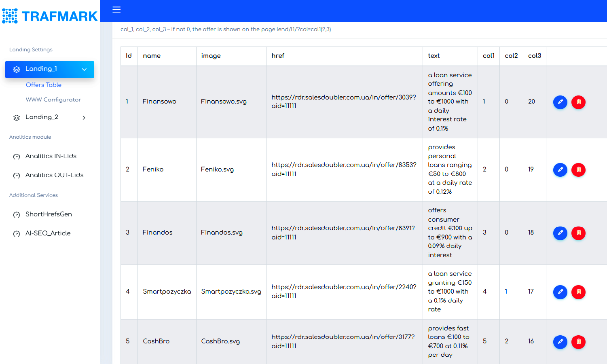Collapse the Landing_1 section chevron
The width and height of the screenshot is (607, 364).
click(84, 69)
